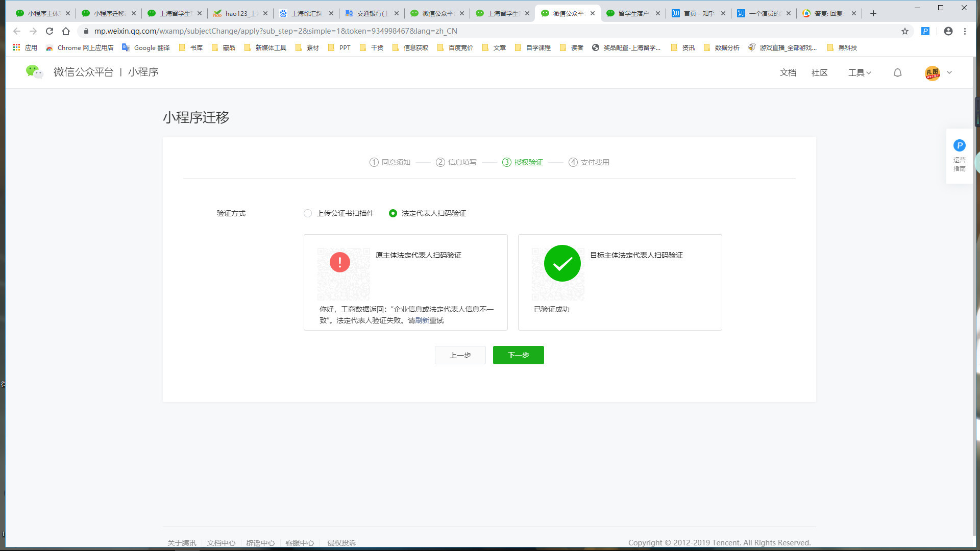Click the home page icon in toolbar
The height and width of the screenshot is (551, 980).
point(66,31)
